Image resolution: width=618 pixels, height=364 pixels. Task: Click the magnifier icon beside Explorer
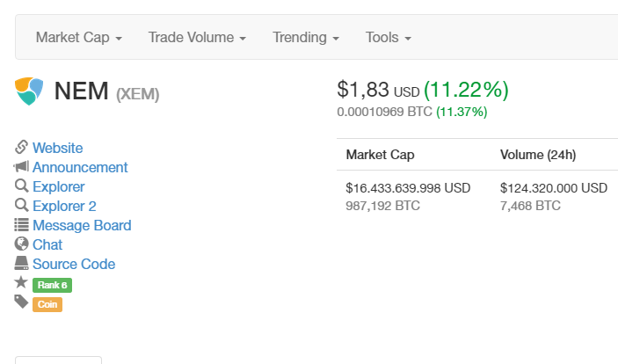tap(22, 186)
